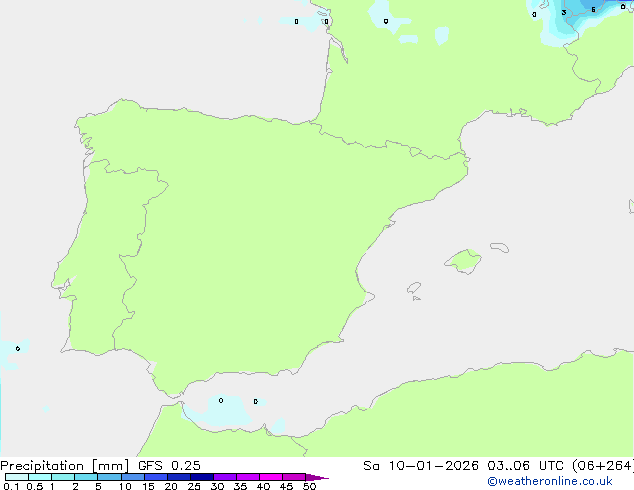Click the Precipitation [mm] title label
634x490 pixels.
64,466
